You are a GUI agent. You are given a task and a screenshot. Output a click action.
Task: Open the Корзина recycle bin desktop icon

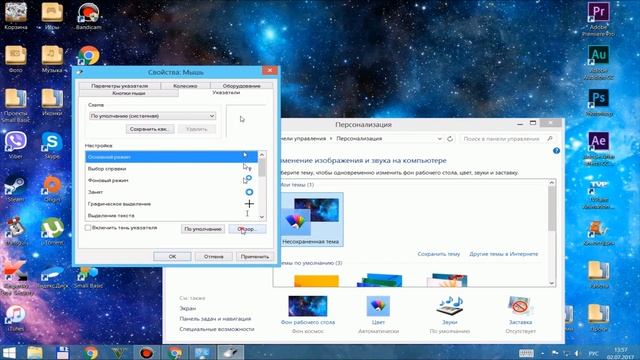(x=16, y=16)
